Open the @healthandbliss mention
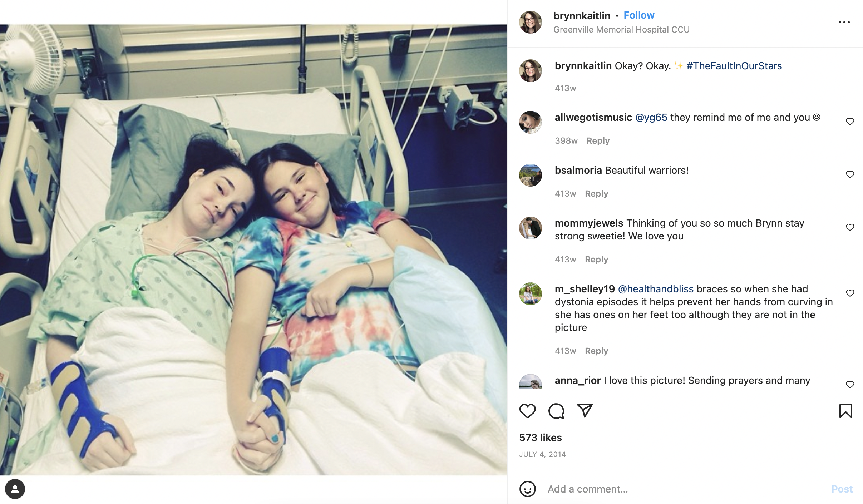863x504 pixels. click(x=656, y=289)
